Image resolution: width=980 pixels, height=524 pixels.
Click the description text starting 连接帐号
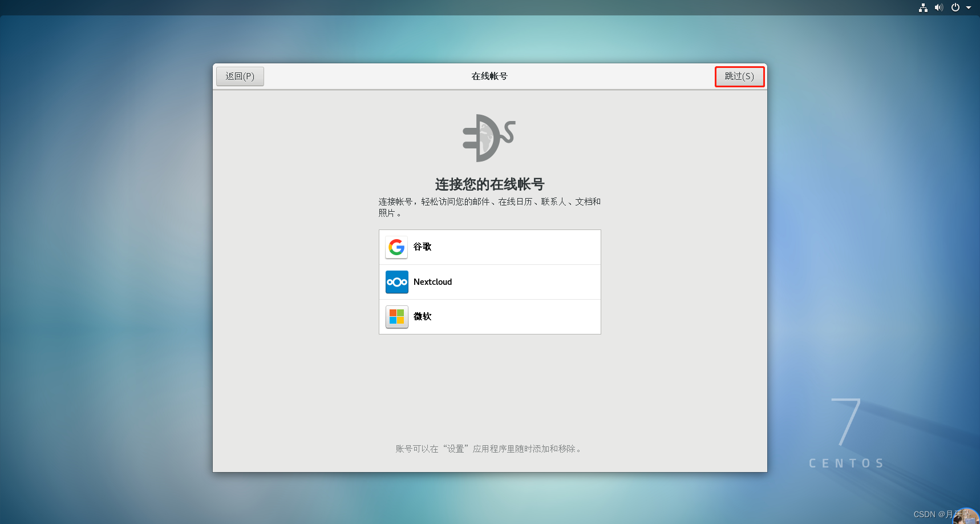(489, 207)
